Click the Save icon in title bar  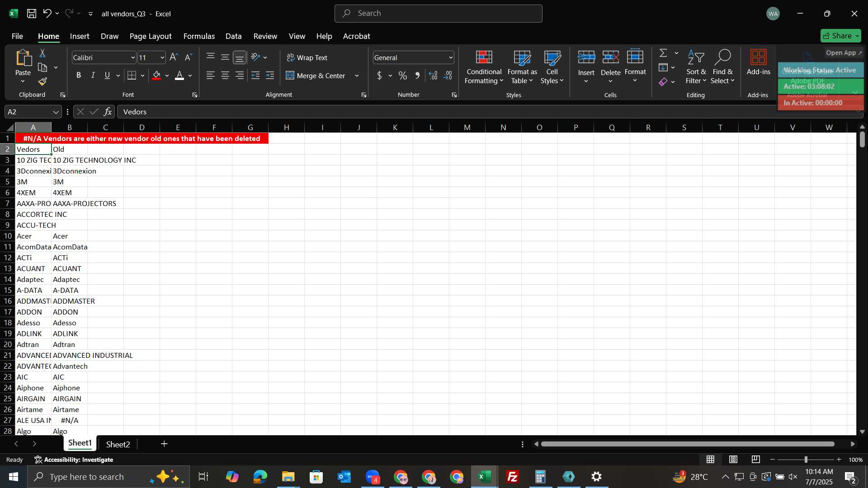[x=32, y=14]
